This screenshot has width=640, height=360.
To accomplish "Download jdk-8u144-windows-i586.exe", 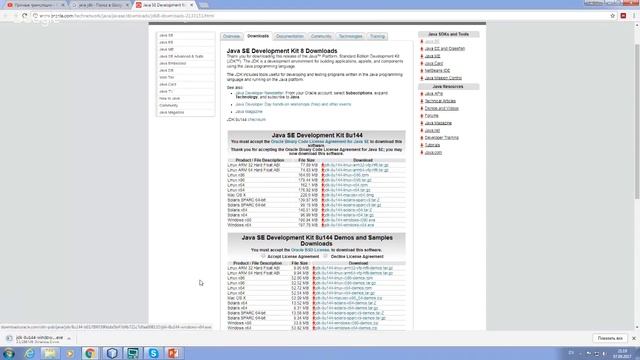I will 349,220.
